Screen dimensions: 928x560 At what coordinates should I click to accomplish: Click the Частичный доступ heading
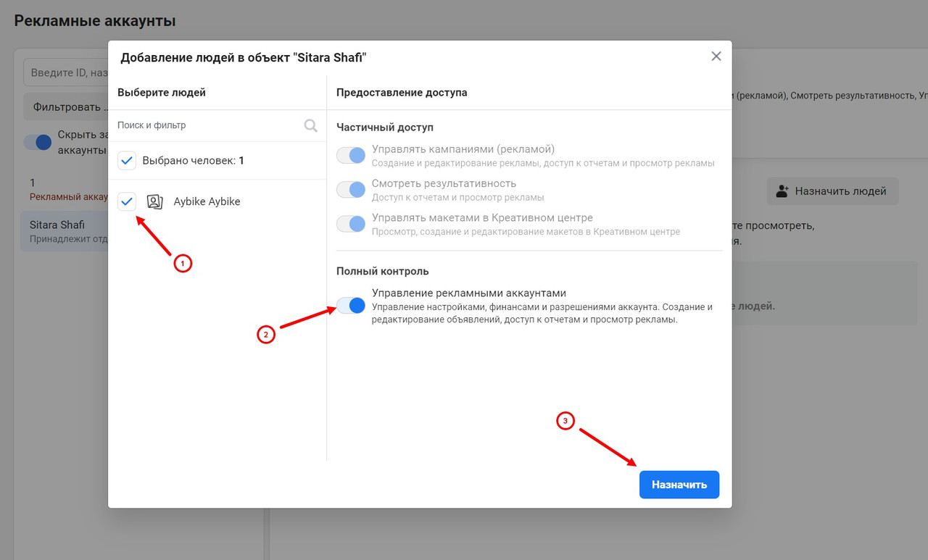pos(385,127)
